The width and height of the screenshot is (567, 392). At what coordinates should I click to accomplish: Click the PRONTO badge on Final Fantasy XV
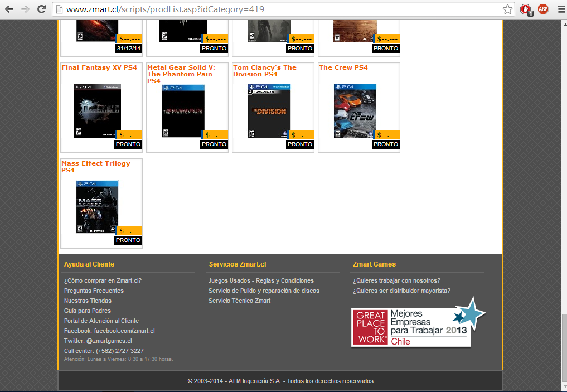point(128,144)
